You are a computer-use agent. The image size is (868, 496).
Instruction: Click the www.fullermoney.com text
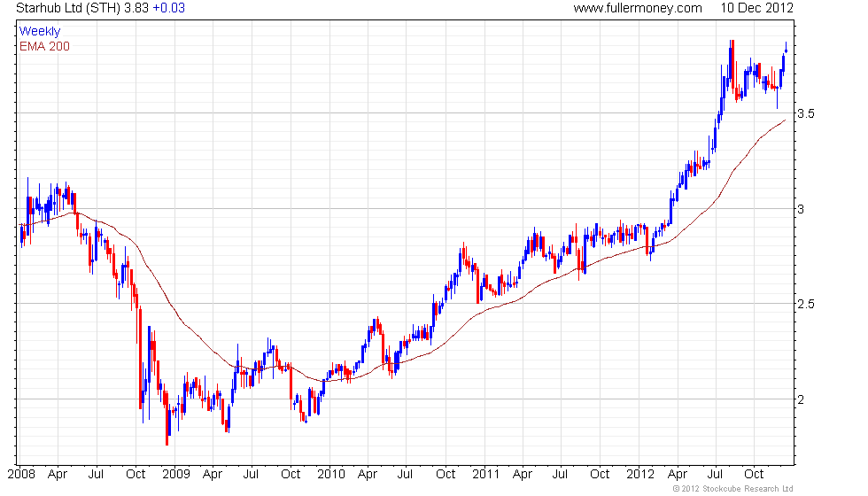(638, 8)
